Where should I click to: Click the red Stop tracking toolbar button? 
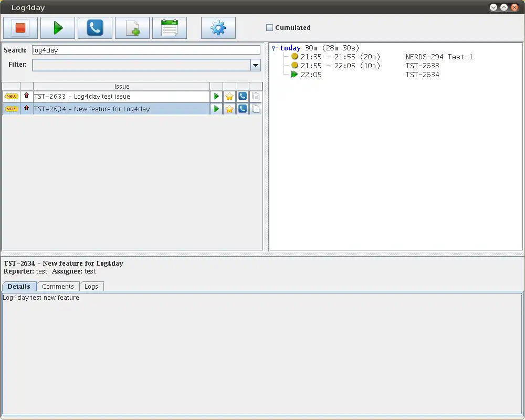coord(20,28)
